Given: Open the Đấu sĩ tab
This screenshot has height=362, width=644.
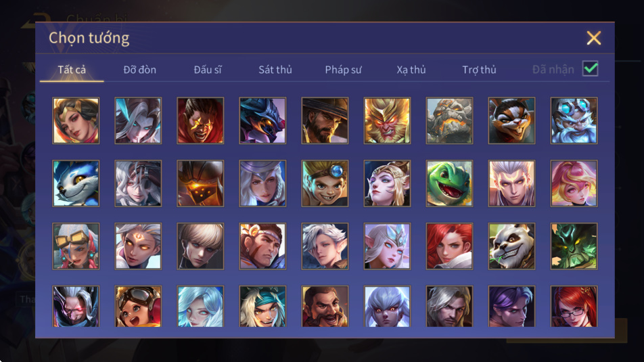Looking at the screenshot, I should (208, 70).
